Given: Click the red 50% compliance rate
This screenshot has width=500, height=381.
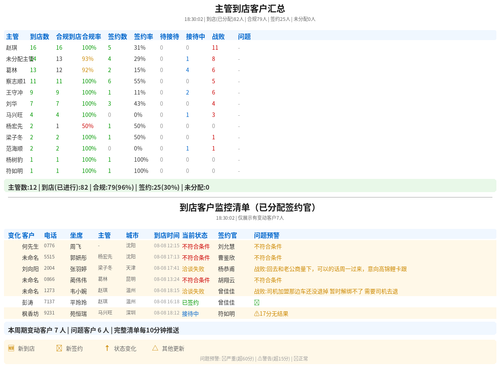Looking at the screenshot, I should [x=88, y=126].
